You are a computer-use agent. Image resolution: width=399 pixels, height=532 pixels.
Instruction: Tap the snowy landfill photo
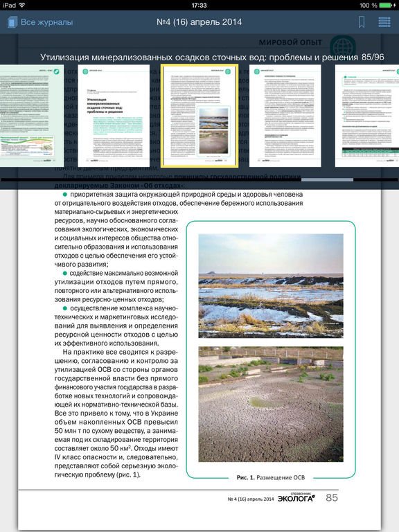(271, 285)
